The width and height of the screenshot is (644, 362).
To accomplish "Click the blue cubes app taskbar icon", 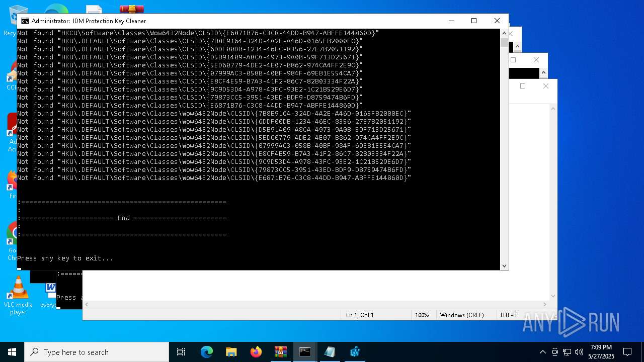I will pos(355,352).
